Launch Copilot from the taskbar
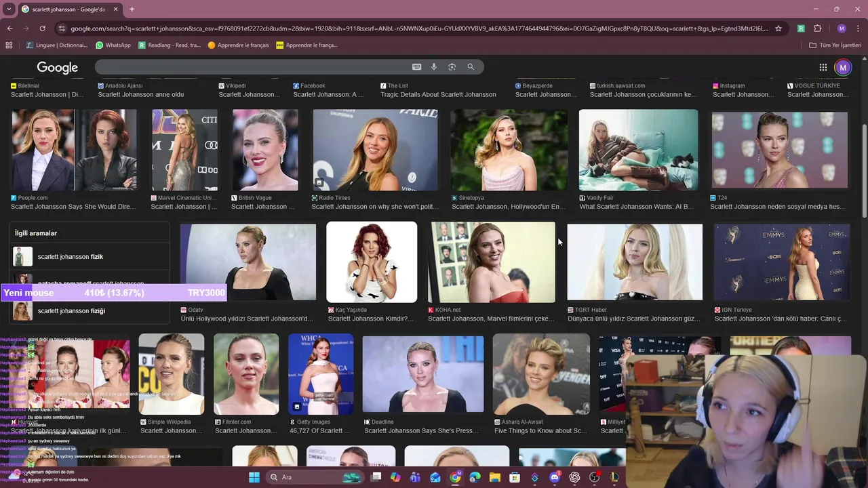868x488 pixels. point(395,477)
